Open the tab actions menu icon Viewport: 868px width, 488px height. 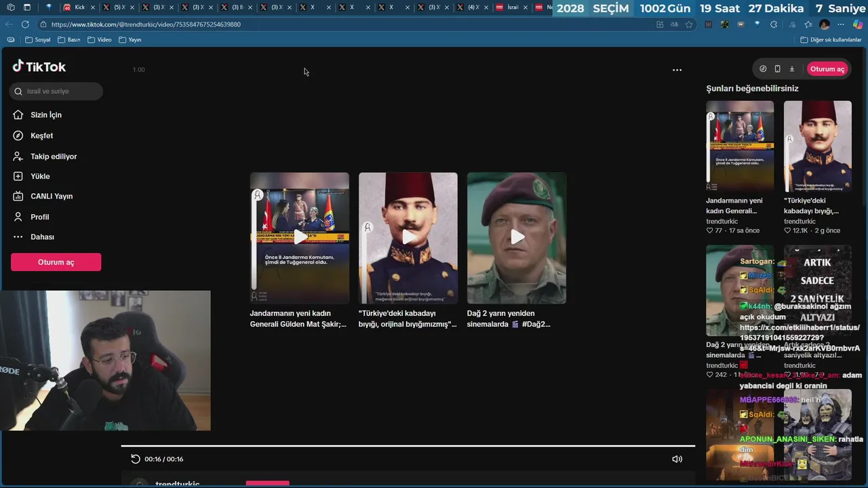(27, 7)
